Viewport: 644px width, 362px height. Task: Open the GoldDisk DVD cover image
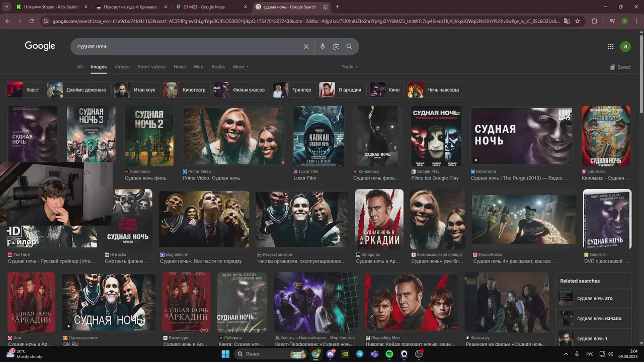click(x=607, y=219)
